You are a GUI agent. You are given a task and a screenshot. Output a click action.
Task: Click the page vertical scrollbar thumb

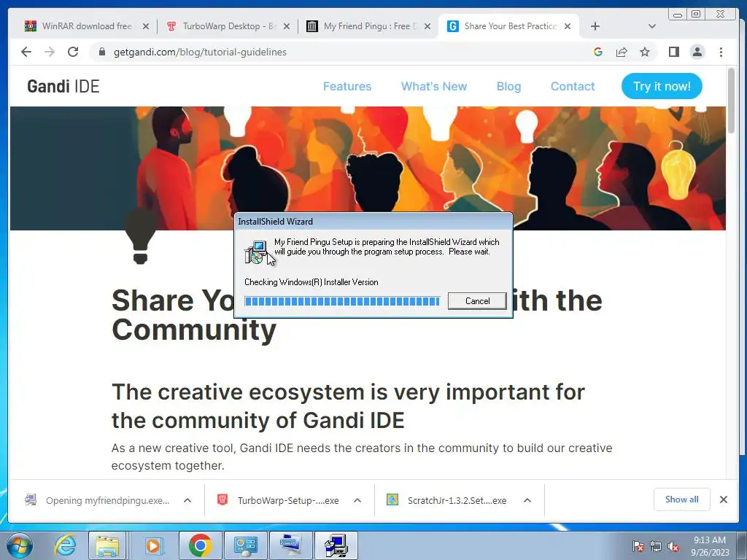coord(731,101)
